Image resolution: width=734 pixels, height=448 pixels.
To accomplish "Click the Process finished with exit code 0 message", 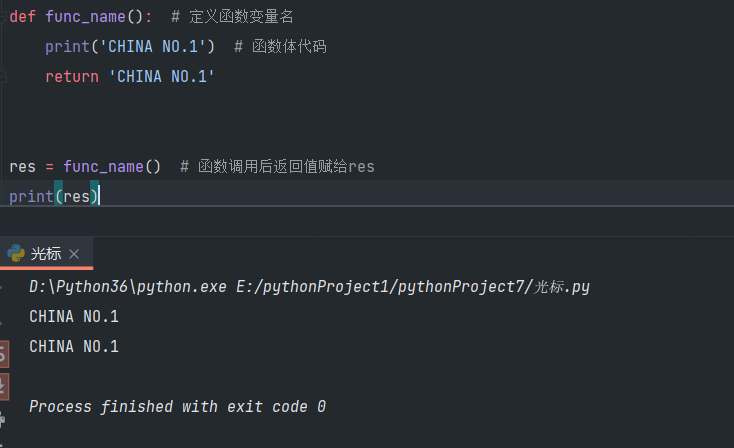I will point(177,407).
